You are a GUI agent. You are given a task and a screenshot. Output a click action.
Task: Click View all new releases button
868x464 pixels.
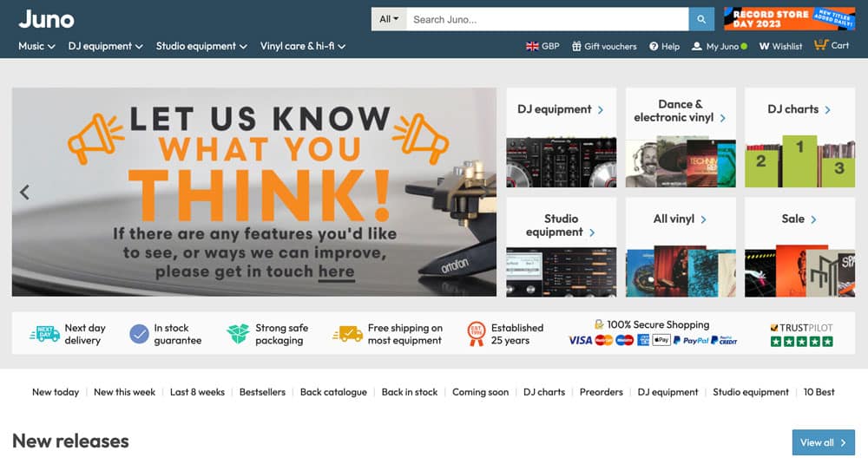click(823, 442)
